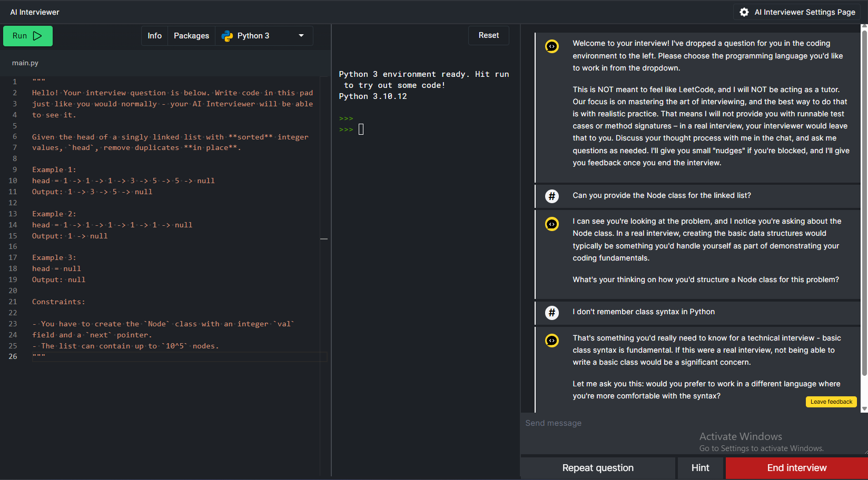
Task: Click the interviewer avatar beside welcome message
Action: [x=551, y=46]
